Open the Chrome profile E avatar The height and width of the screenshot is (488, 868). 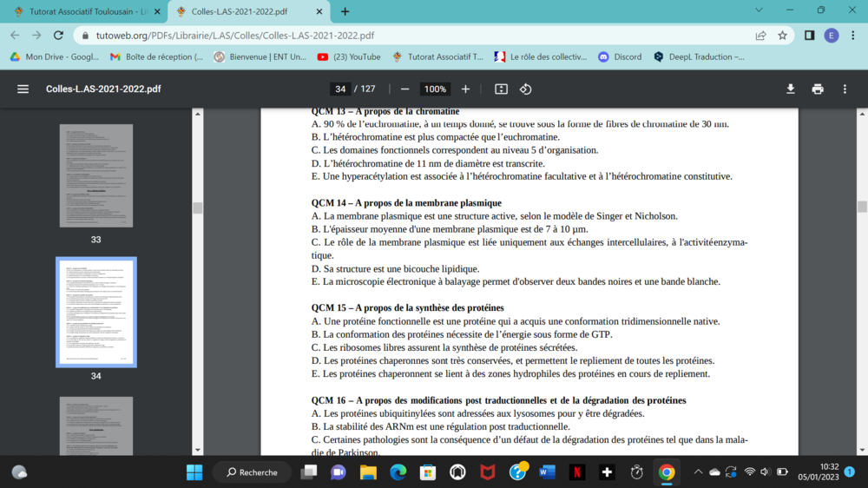point(831,36)
